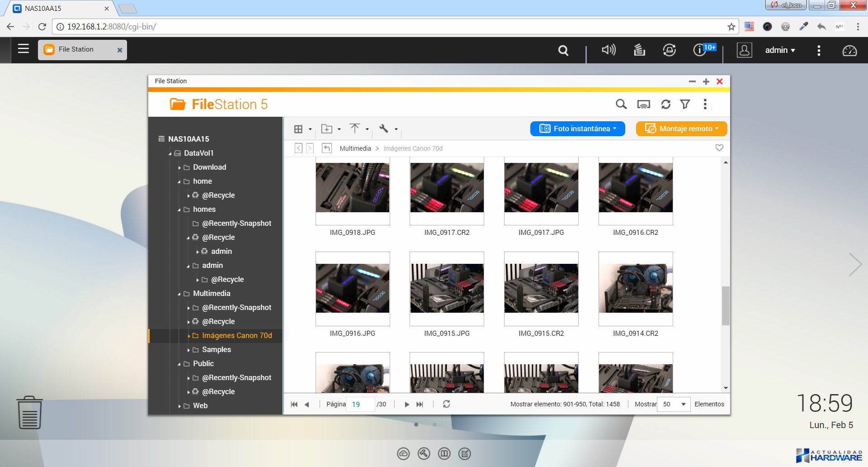Click Multimedia in the breadcrumb path
This screenshot has height=467, width=868.
[x=355, y=148]
